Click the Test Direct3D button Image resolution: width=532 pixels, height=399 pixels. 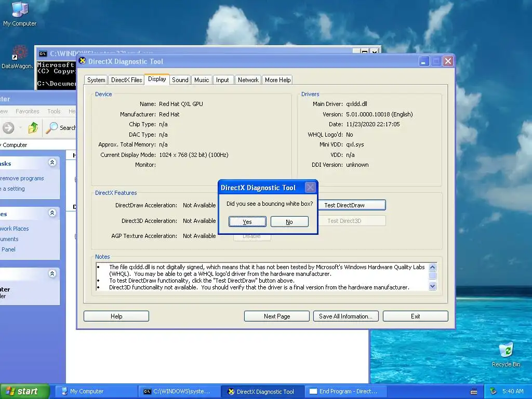click(352, 220)
